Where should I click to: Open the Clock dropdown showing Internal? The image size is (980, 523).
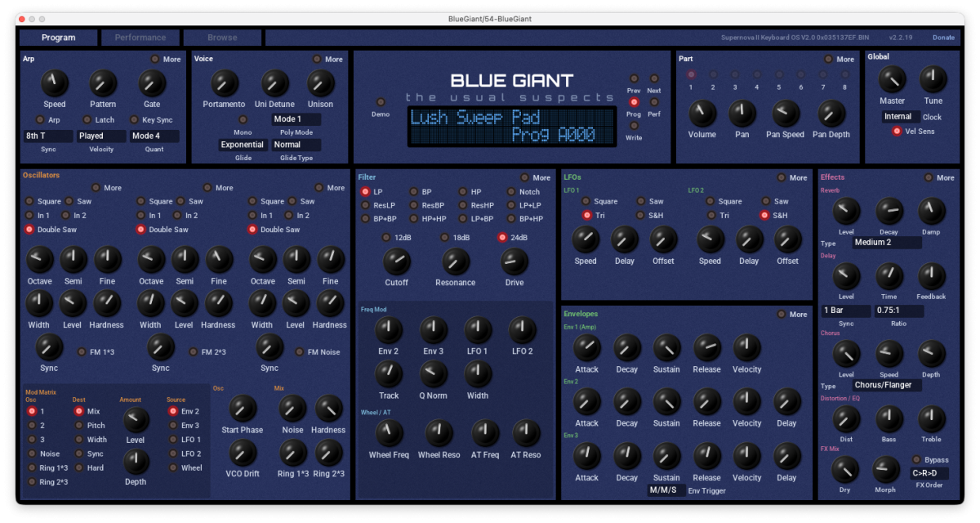900,117
